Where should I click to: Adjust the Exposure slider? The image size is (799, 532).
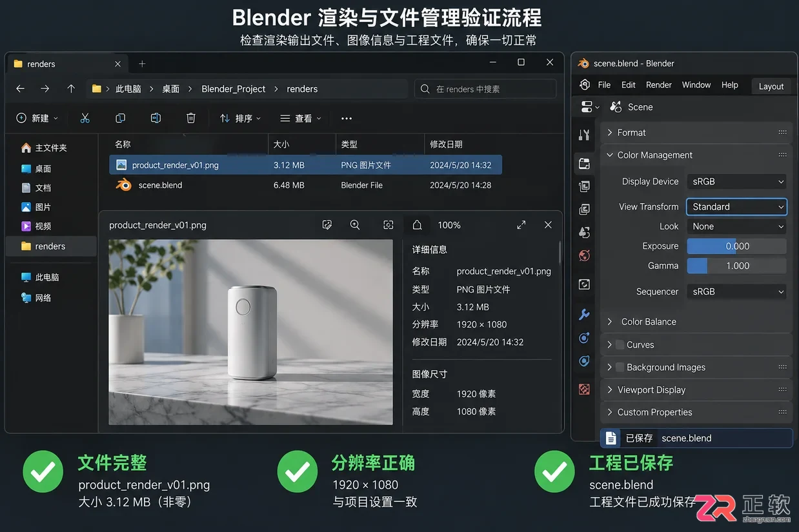point(736,246)
